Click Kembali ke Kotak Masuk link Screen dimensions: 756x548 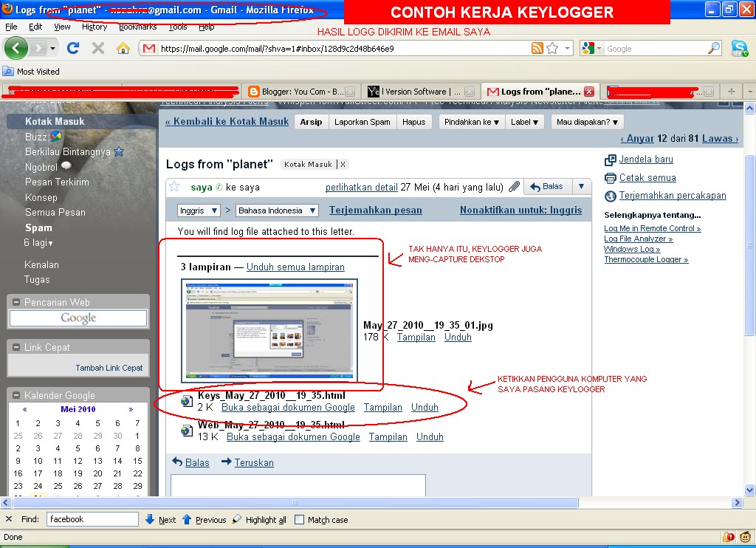(227, 122)
